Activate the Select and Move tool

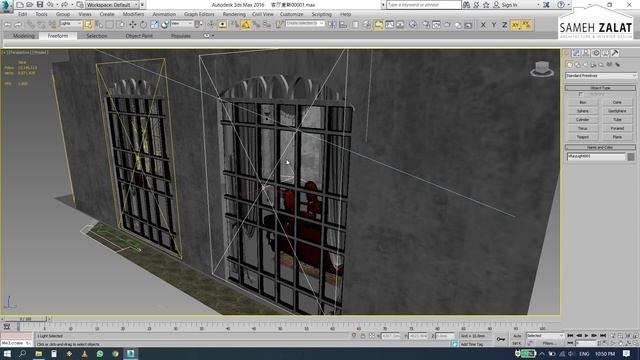pos(133,25)
